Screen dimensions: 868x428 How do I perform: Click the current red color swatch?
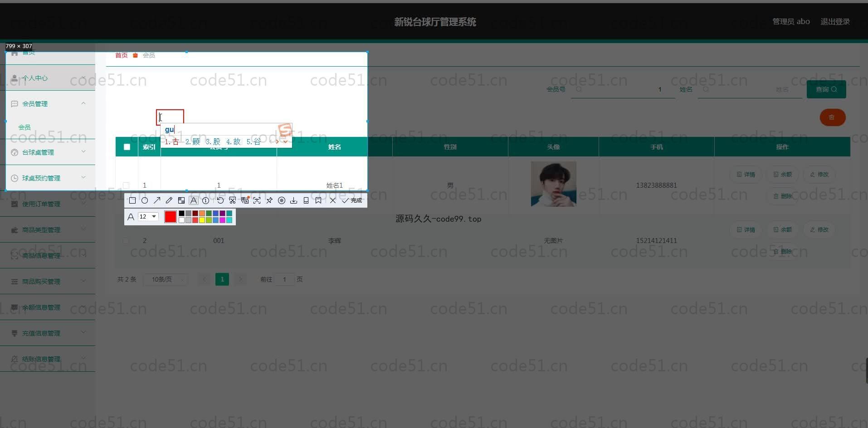click(x=171, y=217)
